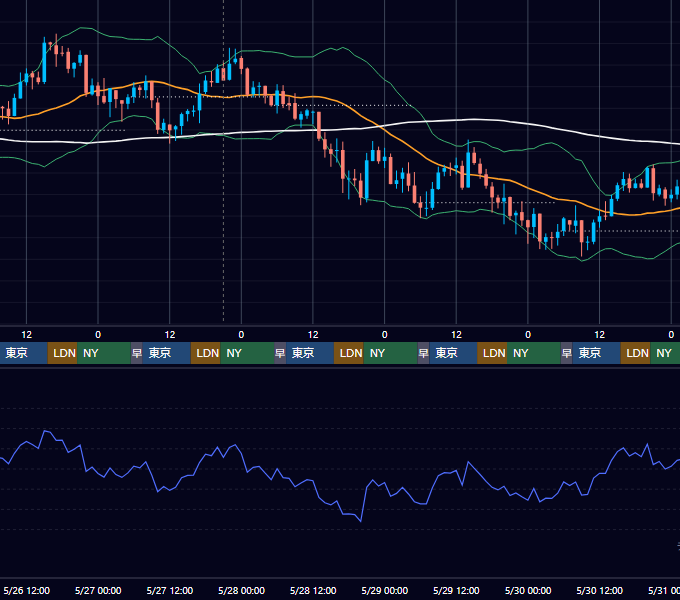Select NY session block spanning 5/30 00:00
680x600 pixels.
(534, 353)
